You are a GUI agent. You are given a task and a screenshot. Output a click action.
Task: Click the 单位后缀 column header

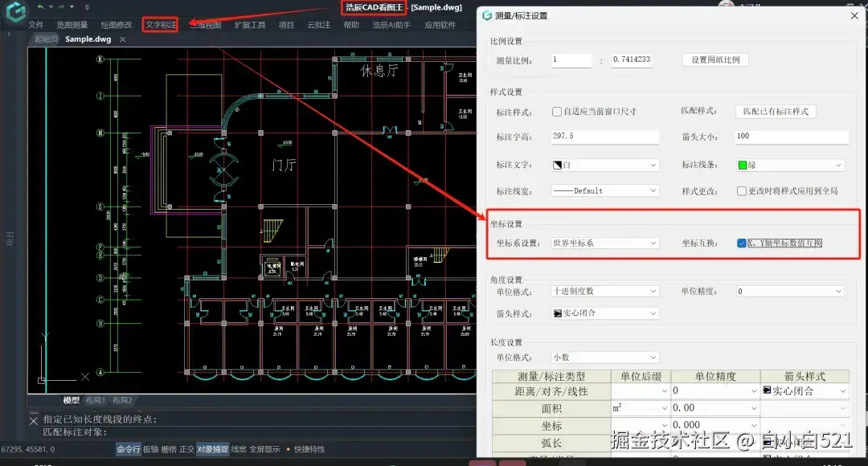[641, 377]
